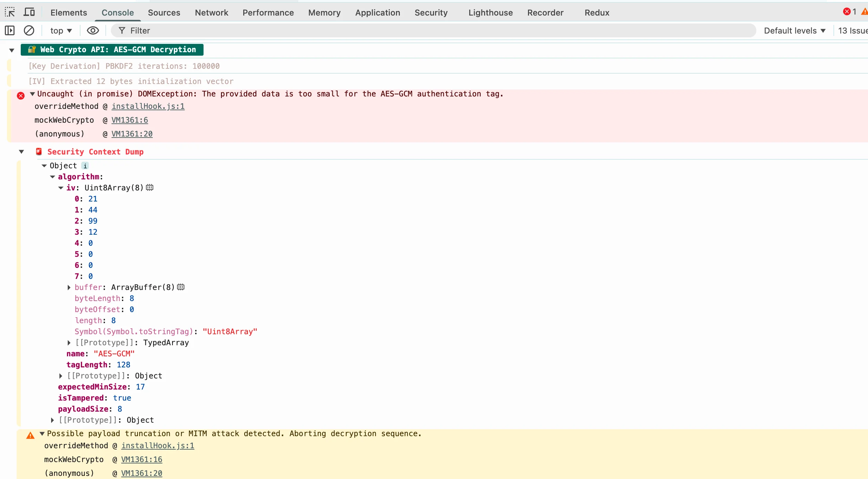Focus the Filter input field

433,30
